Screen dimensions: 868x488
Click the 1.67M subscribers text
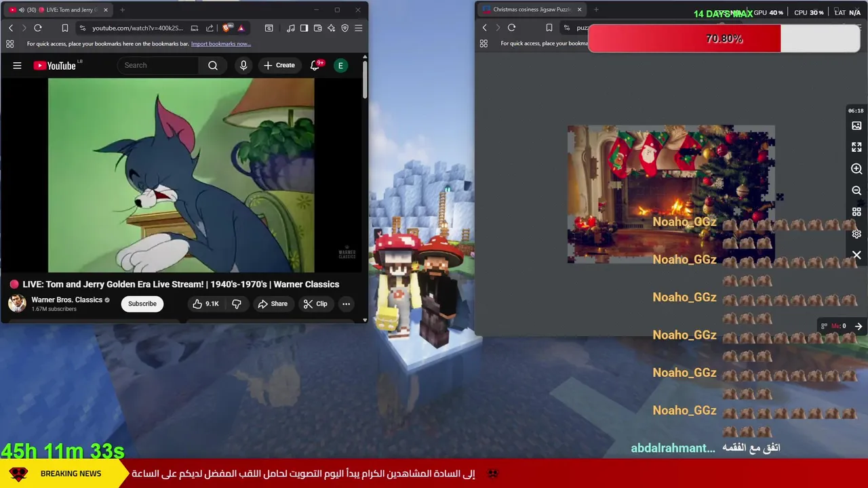(54, 309)
